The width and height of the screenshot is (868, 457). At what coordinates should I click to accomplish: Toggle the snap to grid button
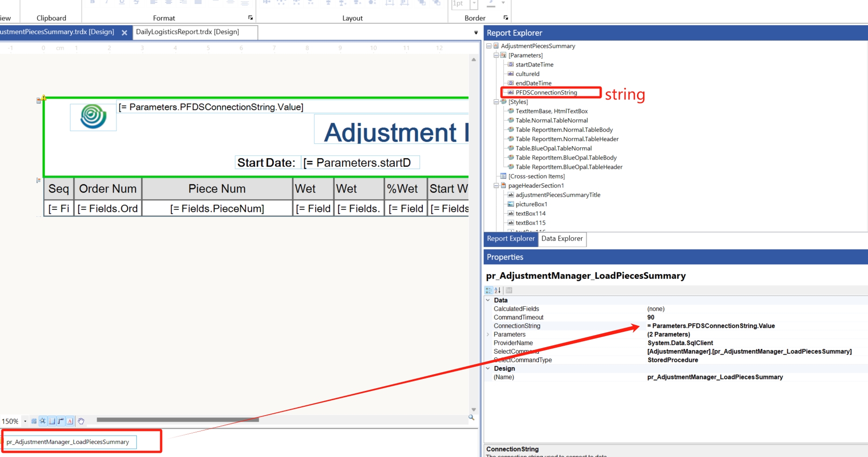pyautogui.click(x=43, y=421)
